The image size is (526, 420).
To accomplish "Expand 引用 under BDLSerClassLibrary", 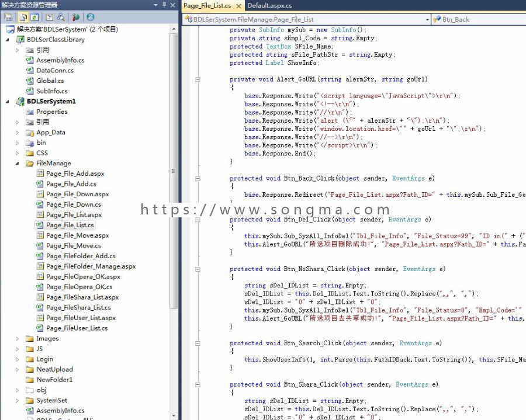I will [x=17, y=50].
